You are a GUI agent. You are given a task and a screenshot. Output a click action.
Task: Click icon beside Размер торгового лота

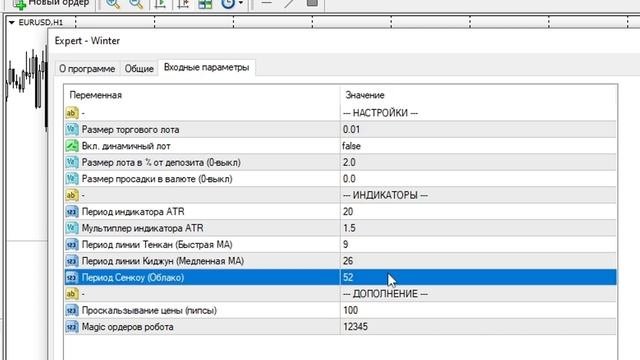tap(72, 129)
